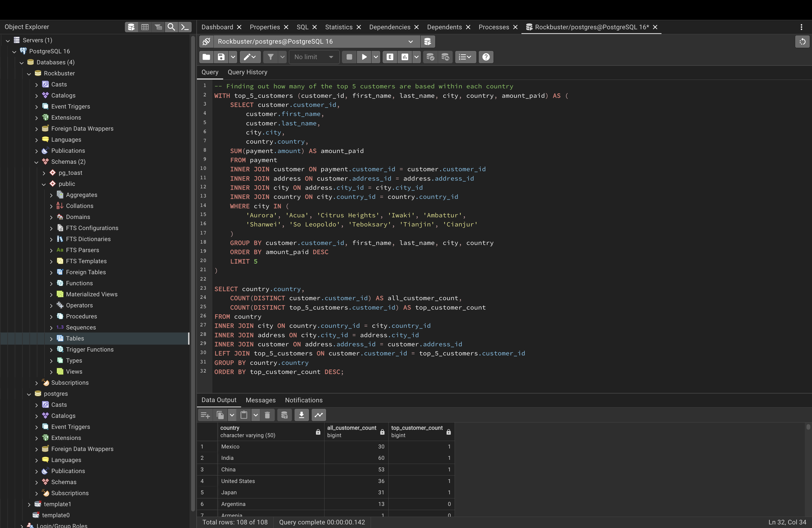The width and height of the screenshot is (812, 528).
Task: Open the Query Tool help icon
Action: click(x=486, y=57)
